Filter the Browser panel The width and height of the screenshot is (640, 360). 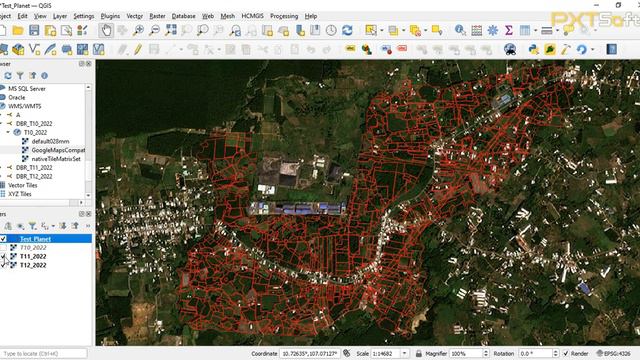[20, 76]
